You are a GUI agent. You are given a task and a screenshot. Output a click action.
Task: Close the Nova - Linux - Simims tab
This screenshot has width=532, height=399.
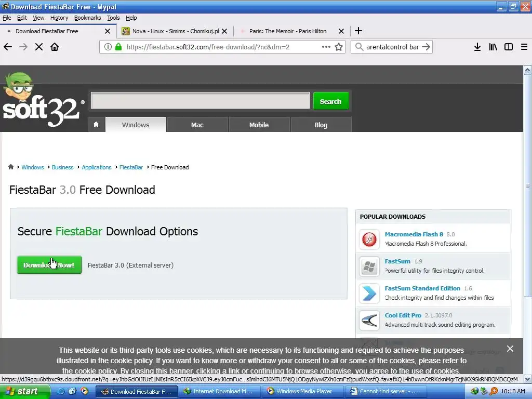224,31
